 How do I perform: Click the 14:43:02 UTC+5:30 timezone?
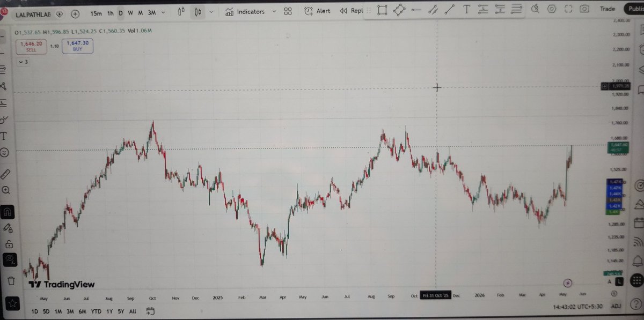click(x=579, y=307)
